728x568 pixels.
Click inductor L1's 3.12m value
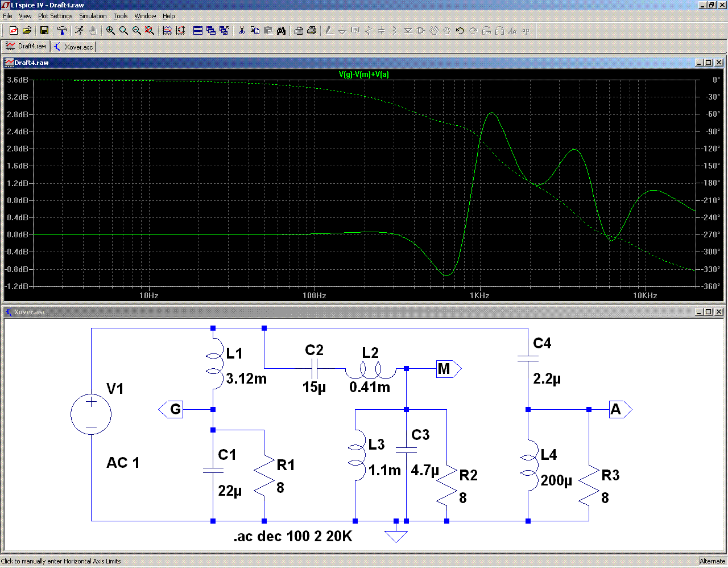click(x=246, y=378)
